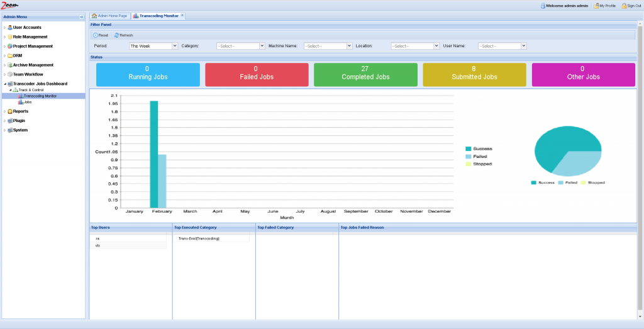Screen dimensions: 644x329
Task: Click the Refresh button
Action: 124,35
